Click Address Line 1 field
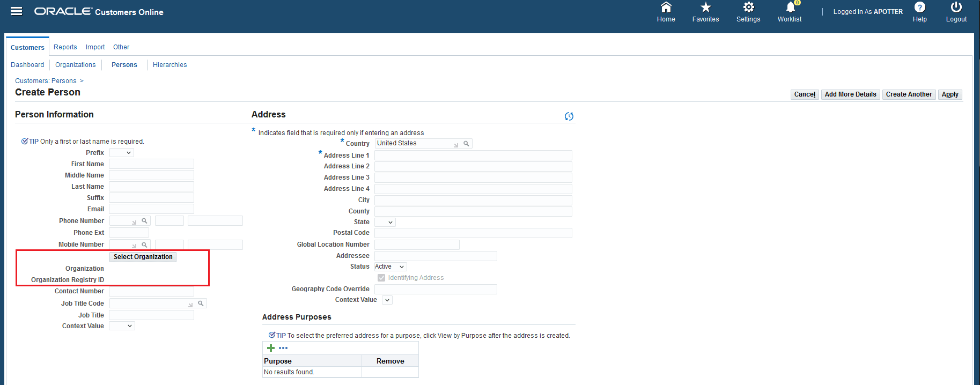 tap(473, 156)
